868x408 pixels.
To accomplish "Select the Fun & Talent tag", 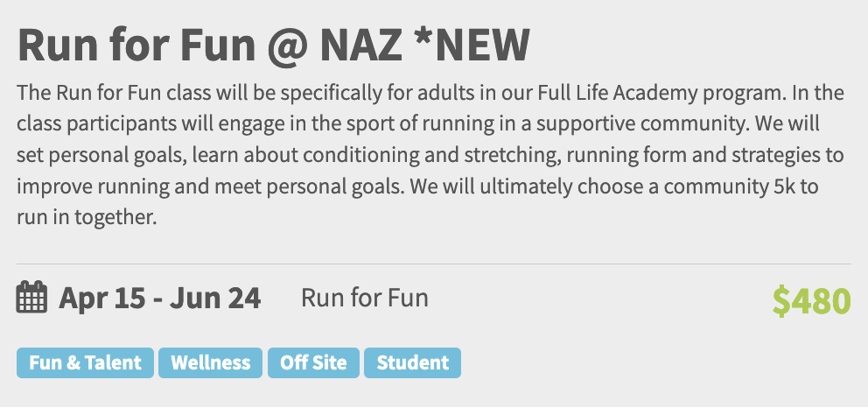I will point(85,362).
